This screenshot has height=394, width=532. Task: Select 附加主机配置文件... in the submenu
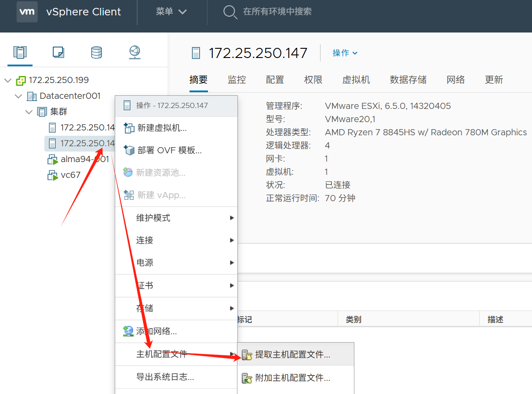click(x=295, y=378)
